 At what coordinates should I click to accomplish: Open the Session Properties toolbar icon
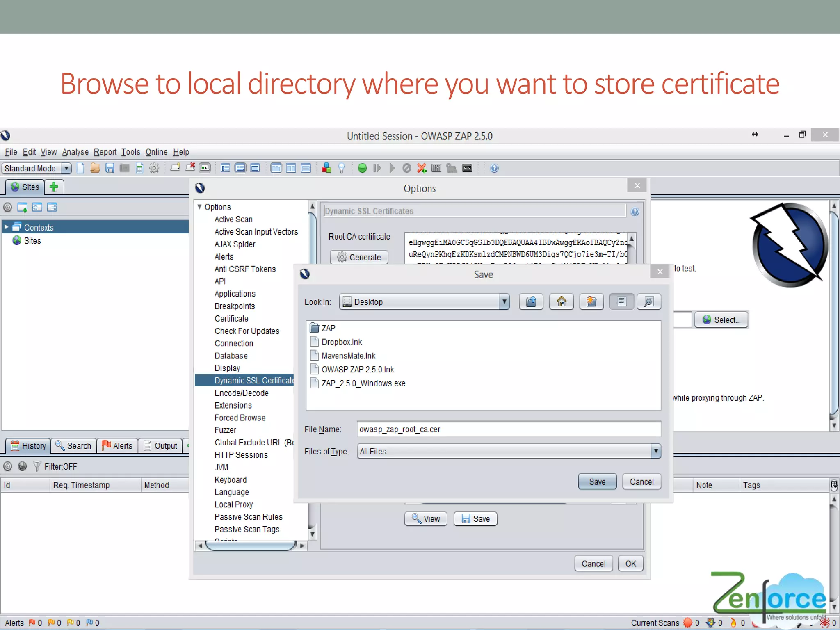pos(139,169)
